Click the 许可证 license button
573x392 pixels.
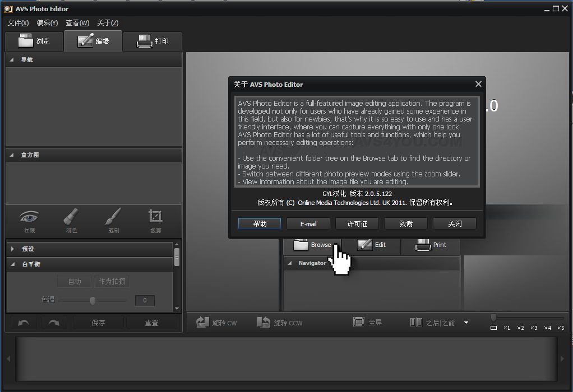pyautogui.click(x=357, y=223)
